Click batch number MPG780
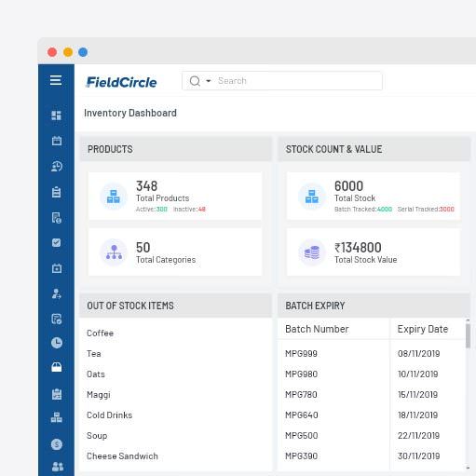The height and width of the screenshot is (476, 476). tap(301, 395)
